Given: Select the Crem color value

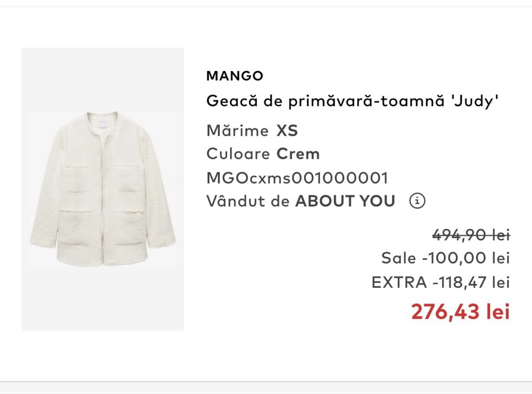Looking at the screenshot, I should pos(298,154).
